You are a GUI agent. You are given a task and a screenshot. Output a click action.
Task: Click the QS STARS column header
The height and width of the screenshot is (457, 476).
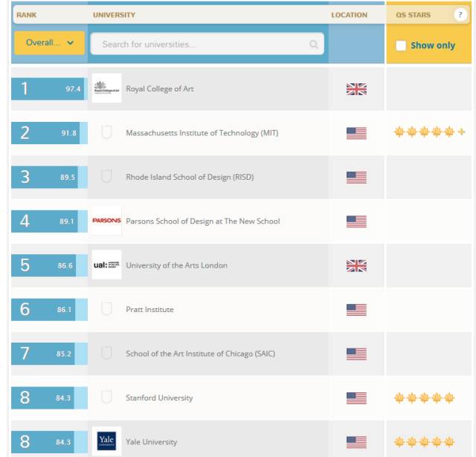[413, 15]
